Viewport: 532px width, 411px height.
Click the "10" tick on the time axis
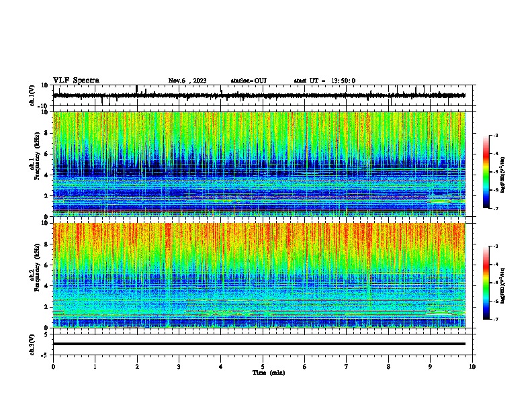pyautogui.click(x=472, y=367)
